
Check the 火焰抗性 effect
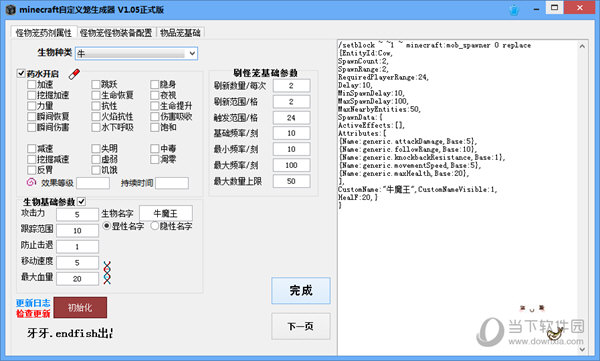pyautogui.click(x=96, y=116)
